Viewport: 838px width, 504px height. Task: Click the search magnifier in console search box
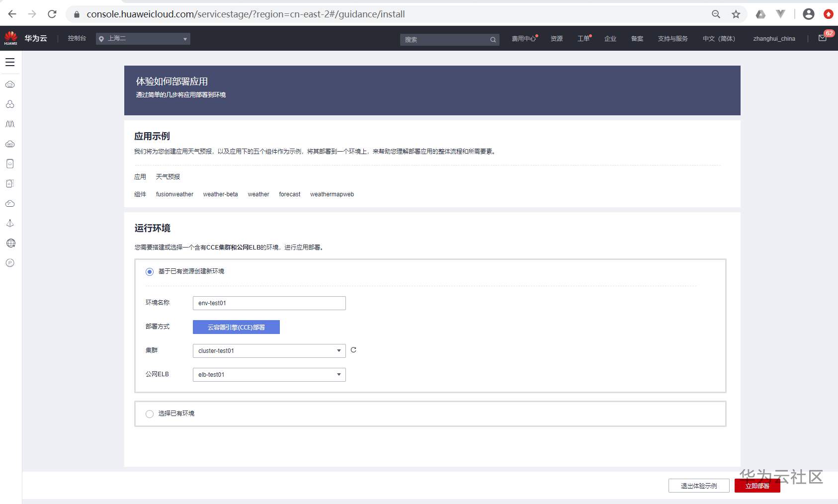tap(493, 40)
